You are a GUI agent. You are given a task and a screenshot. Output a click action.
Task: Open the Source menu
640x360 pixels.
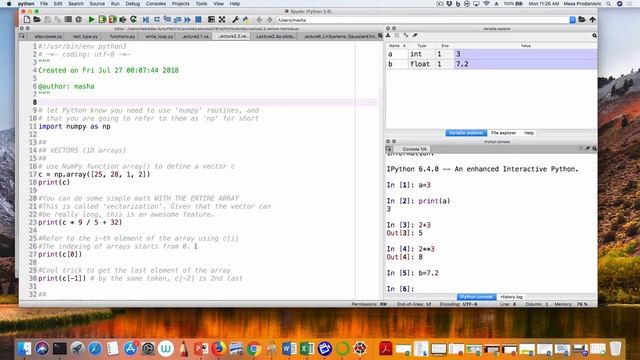tap(97, 4)
